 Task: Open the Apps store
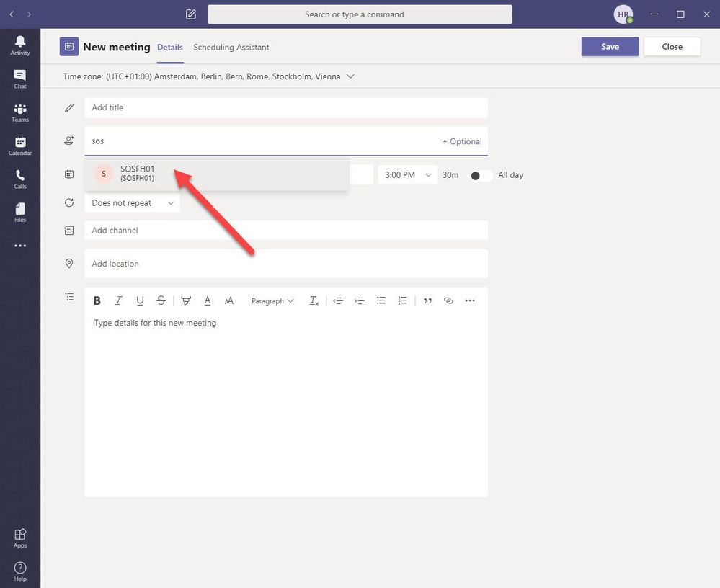coord(20,538)
